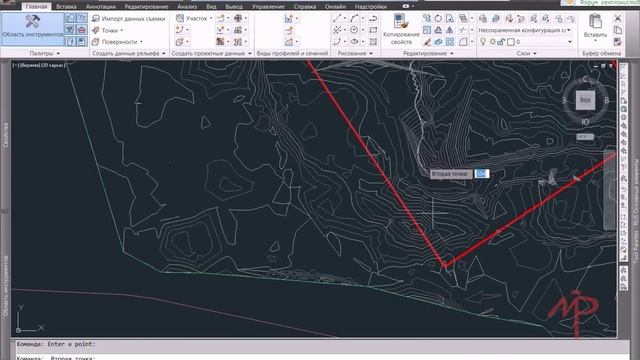The image size is (640, 360).
Task: Expand the Слои panel
Action: pos(527,53)
